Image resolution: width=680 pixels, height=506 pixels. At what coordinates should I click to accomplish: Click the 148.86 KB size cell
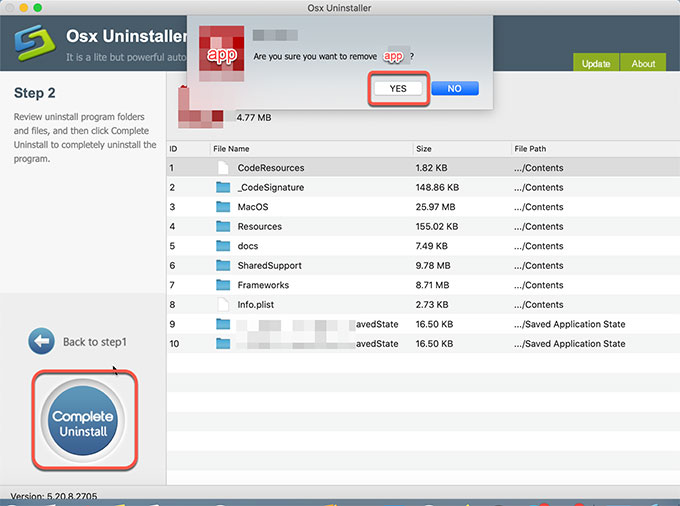(437, 187)
